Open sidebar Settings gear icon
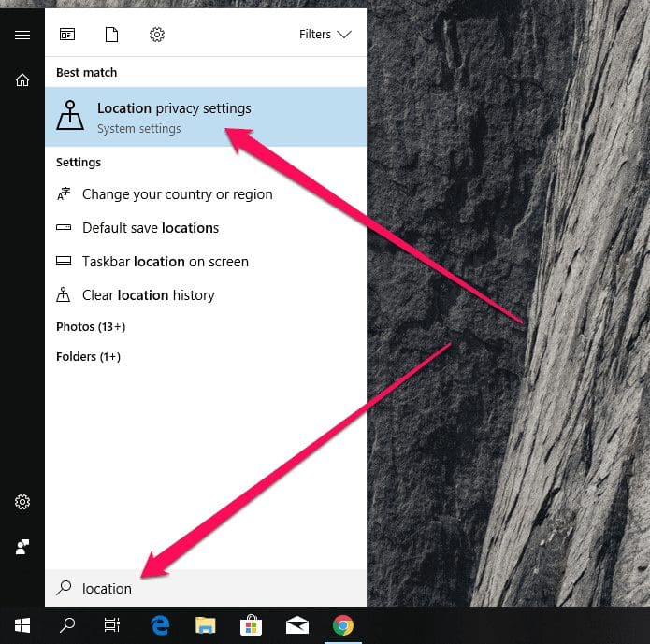 (22, 502)
